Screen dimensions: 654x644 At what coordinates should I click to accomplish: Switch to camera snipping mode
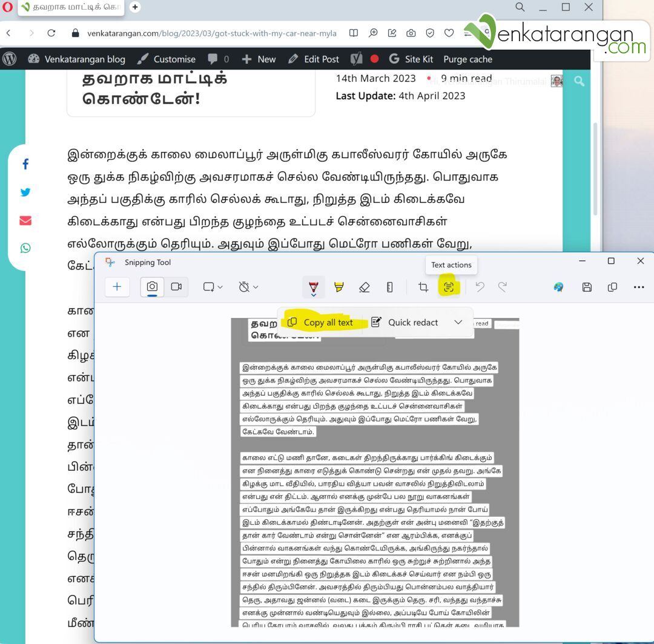point(153,287)
